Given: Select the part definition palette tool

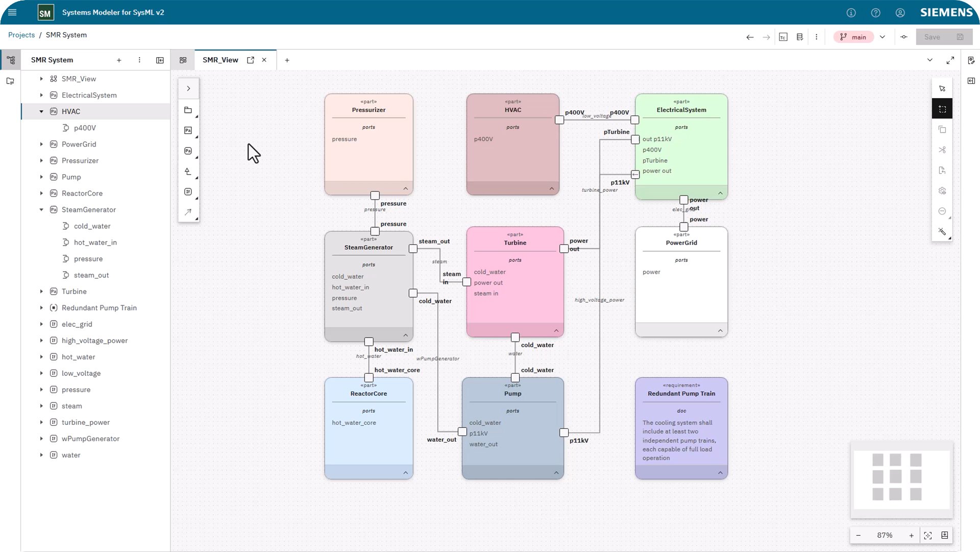Looking at the screenshot, I should (188, 131).
